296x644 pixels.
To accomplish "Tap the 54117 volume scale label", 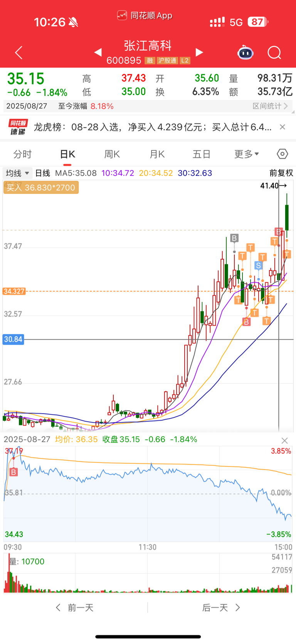I will (x=282, y=557).
